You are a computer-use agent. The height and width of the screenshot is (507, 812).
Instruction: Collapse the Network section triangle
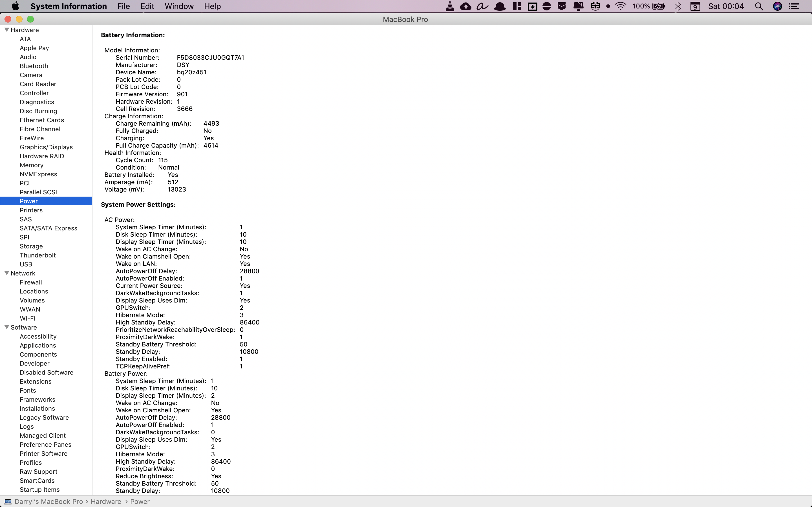[x=6, y=273]
